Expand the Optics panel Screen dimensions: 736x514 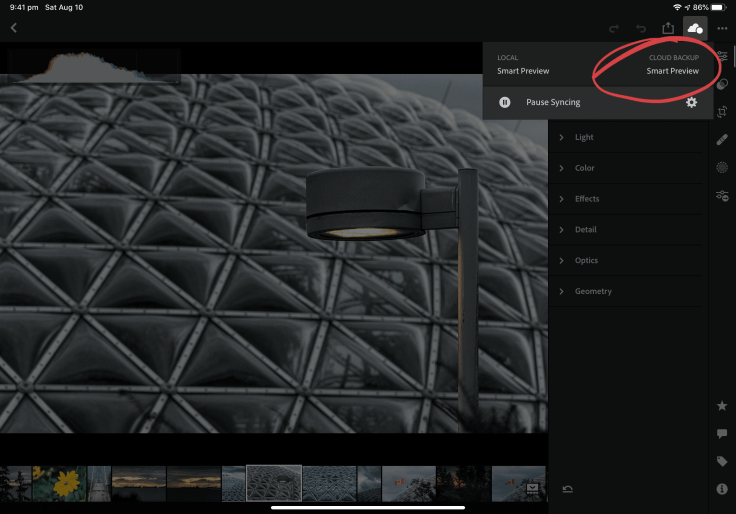tap(625, 261)
